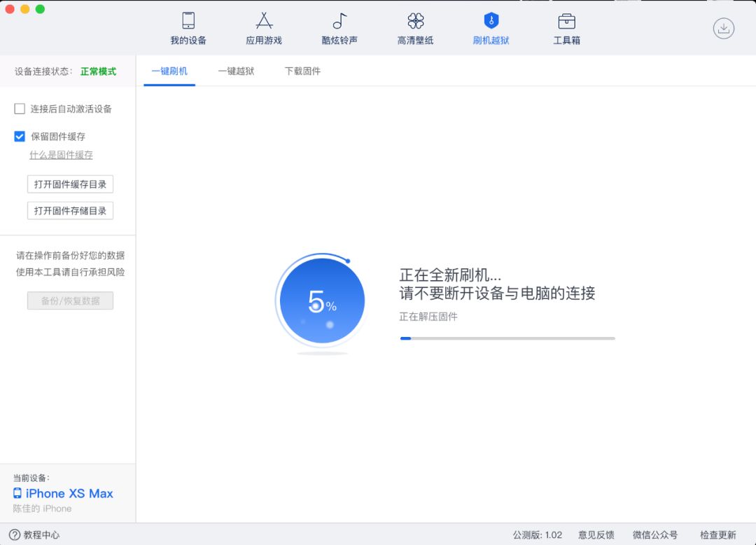Screen dimensions: 756x545
Task: Click 意见反馈 feedback link
Action: click(x=596, y=535)
